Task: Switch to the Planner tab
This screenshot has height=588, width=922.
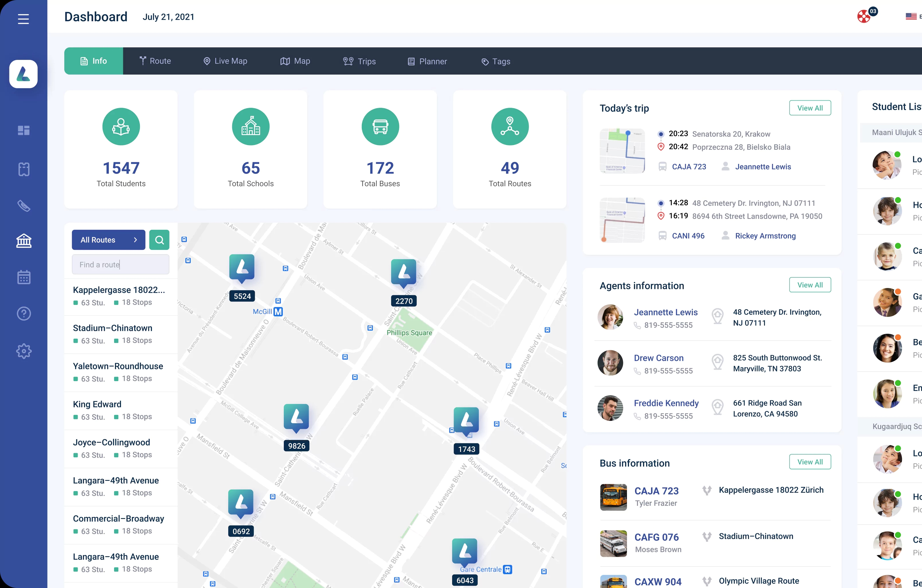Action: coord(427,61)
